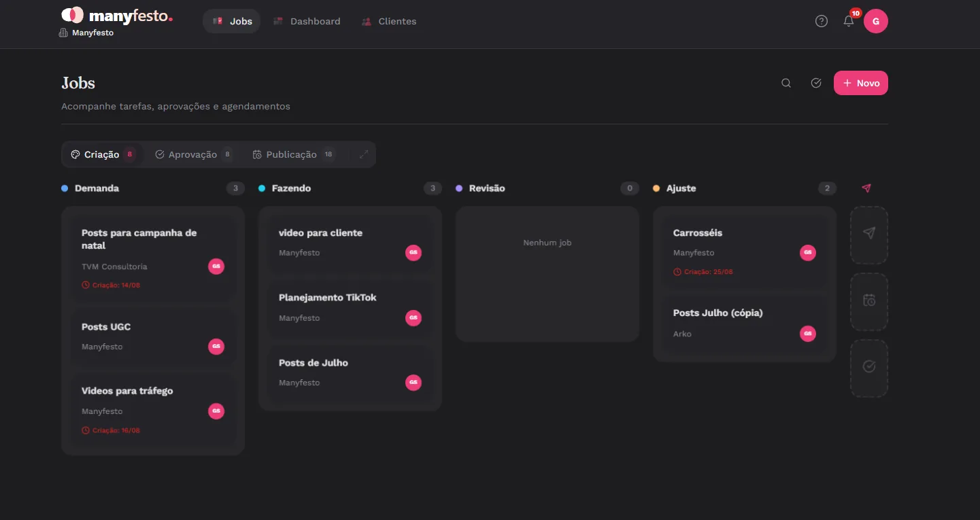
Task: Open the Manyfesto workspace switcher
Action: point(86,33)
